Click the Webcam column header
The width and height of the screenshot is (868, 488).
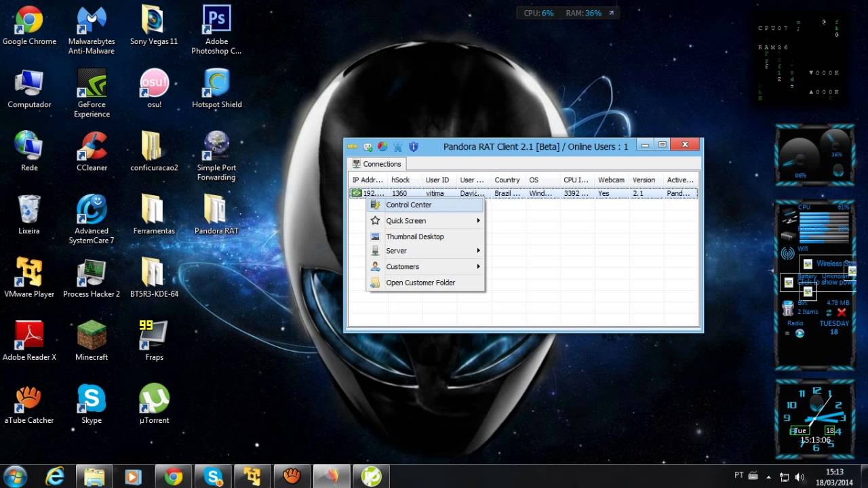pos(612,180)
